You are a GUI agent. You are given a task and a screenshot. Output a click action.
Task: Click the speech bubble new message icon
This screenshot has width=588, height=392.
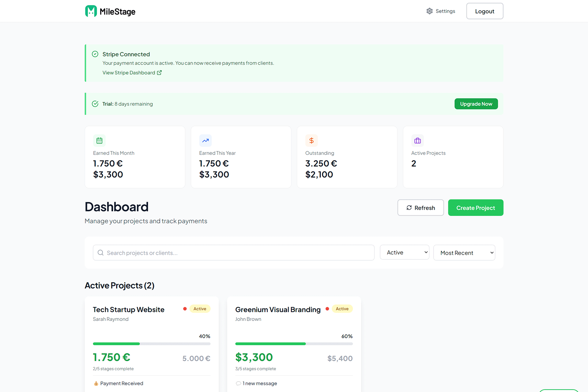coord(238,383)
